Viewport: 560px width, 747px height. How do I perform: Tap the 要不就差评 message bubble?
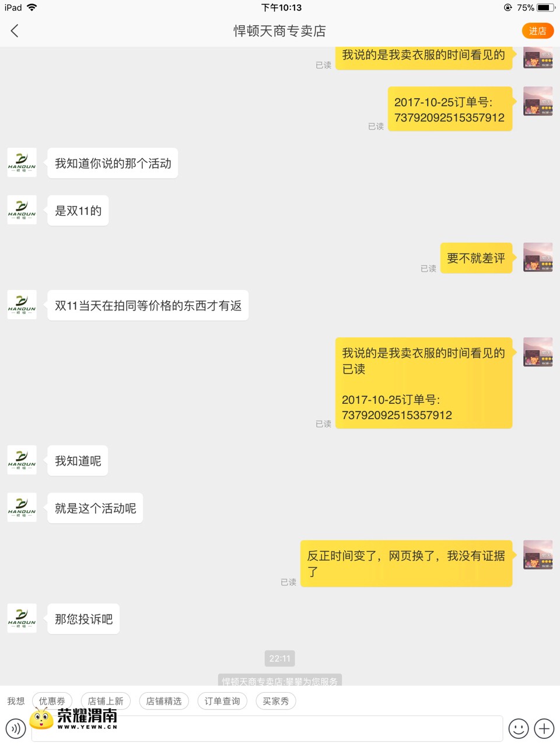[x=476, y=258]
